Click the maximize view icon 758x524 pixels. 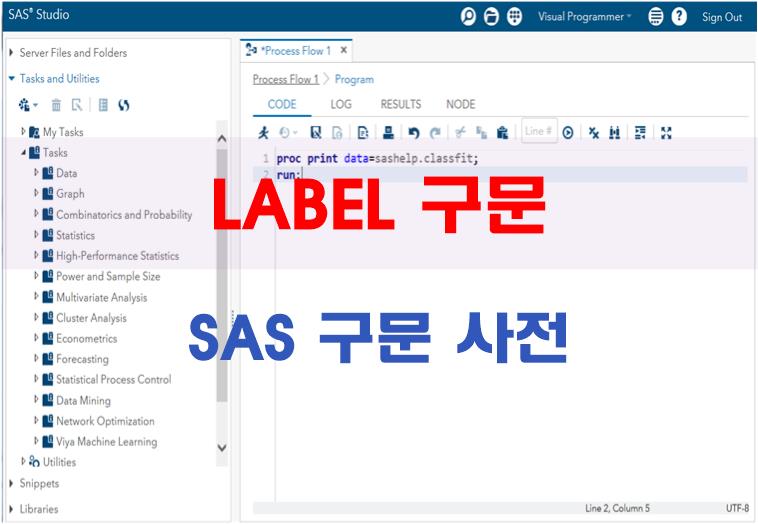click(666, 132)
